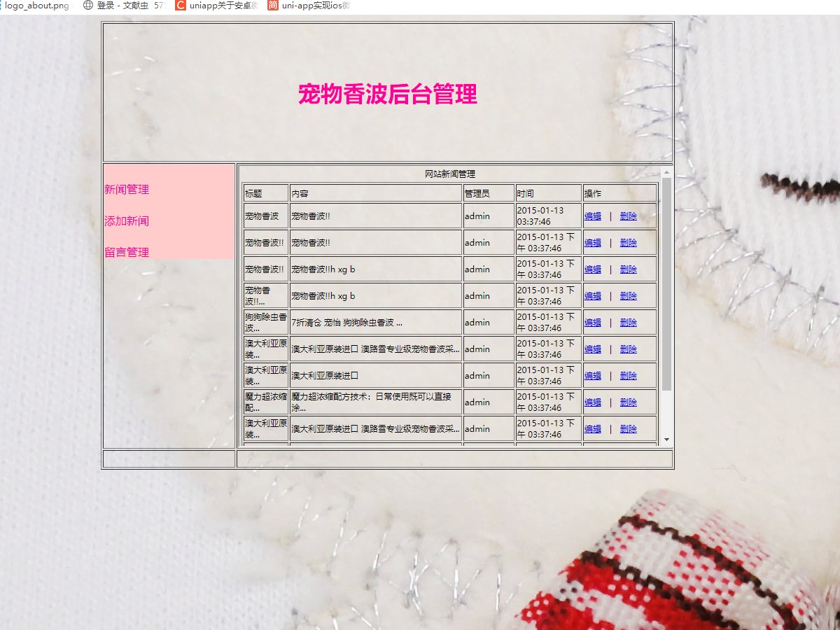Open the 登录 - 文献虫 bookmark globe icon
The width and height of the screenshot is (840, 630).
click(x=88, y=6)
